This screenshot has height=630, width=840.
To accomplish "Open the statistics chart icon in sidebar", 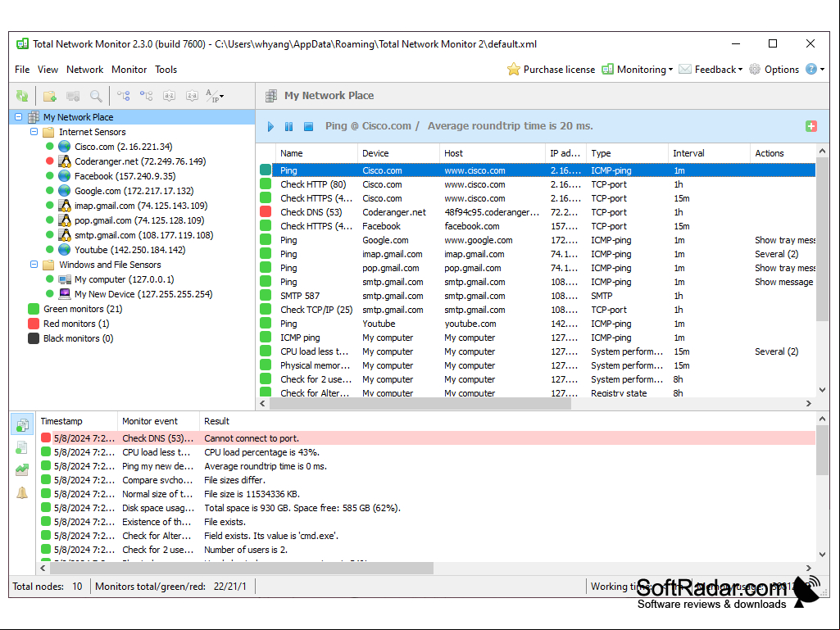I will point(22,469).
